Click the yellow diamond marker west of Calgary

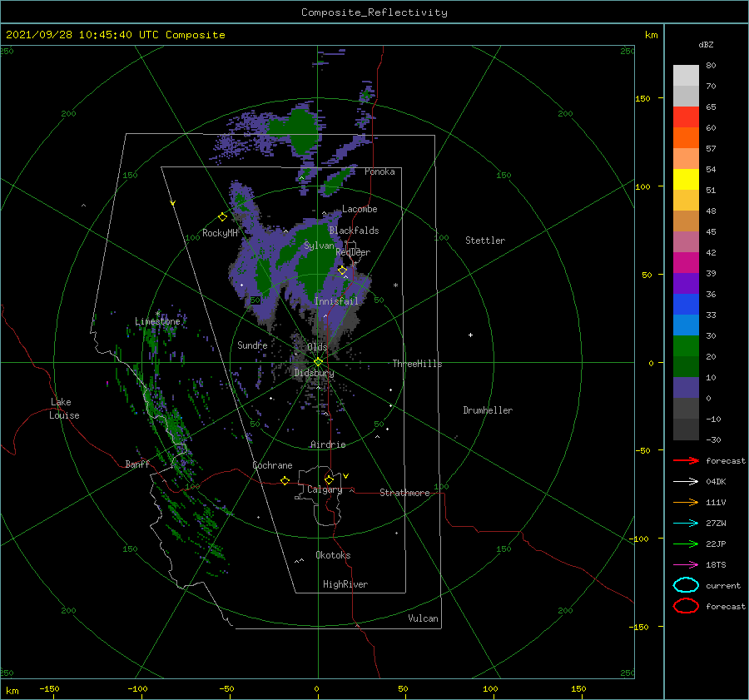(x=285, y=480)
